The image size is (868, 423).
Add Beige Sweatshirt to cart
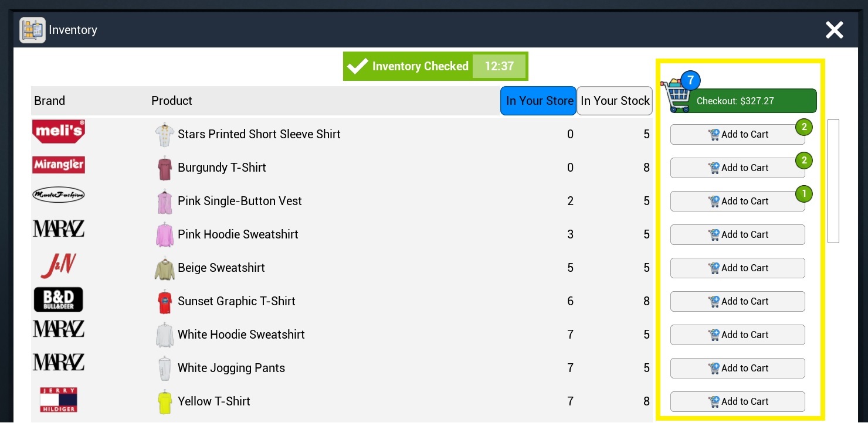click(738, 268)
